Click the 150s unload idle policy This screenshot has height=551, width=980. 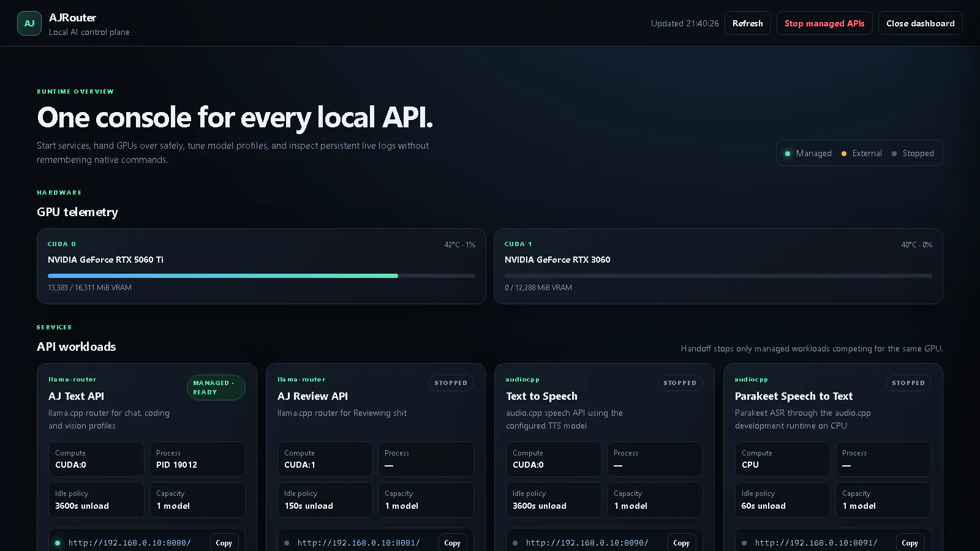[x=309, y=506]
